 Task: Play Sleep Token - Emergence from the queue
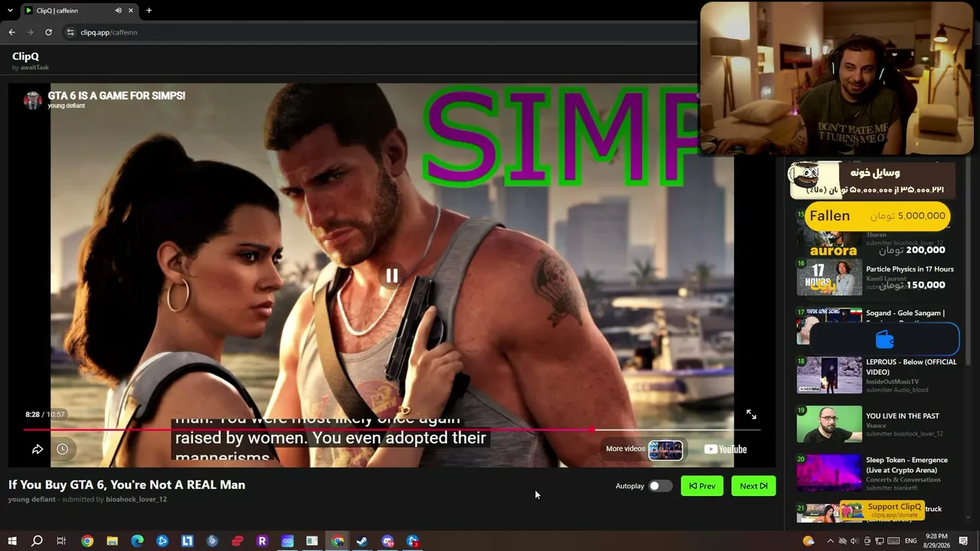875,473
